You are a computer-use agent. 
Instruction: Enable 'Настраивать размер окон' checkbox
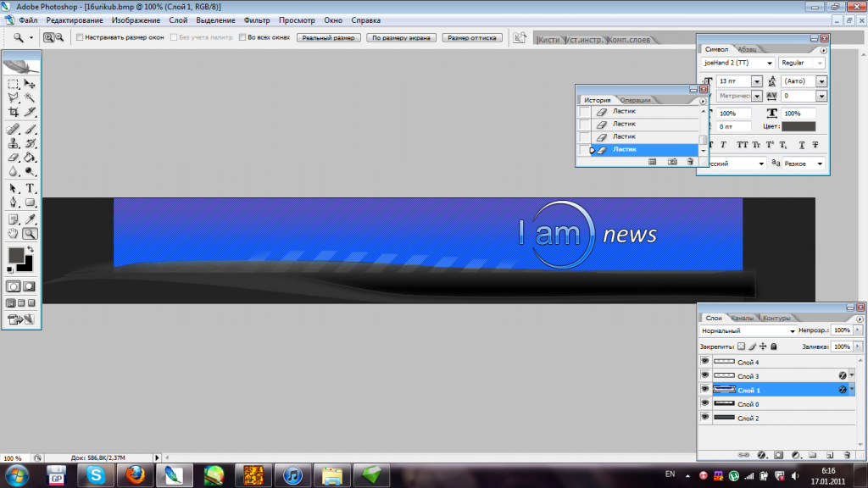pos(80,37)
